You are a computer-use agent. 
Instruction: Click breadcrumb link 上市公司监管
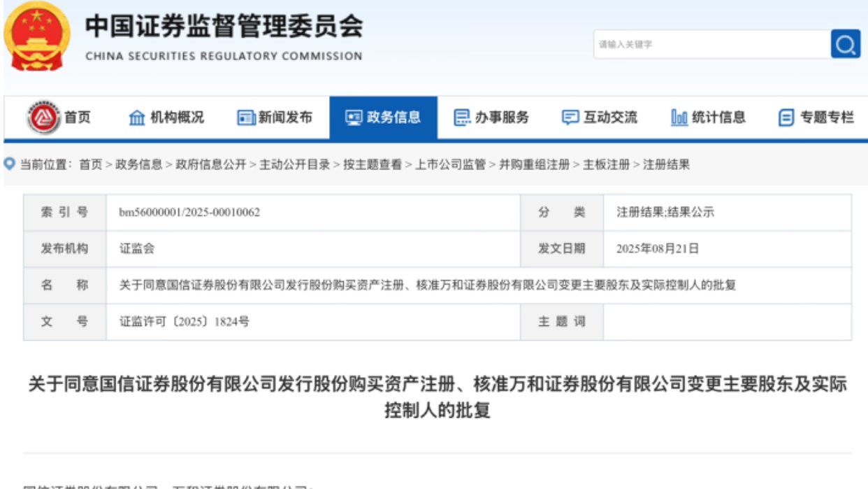450,164
